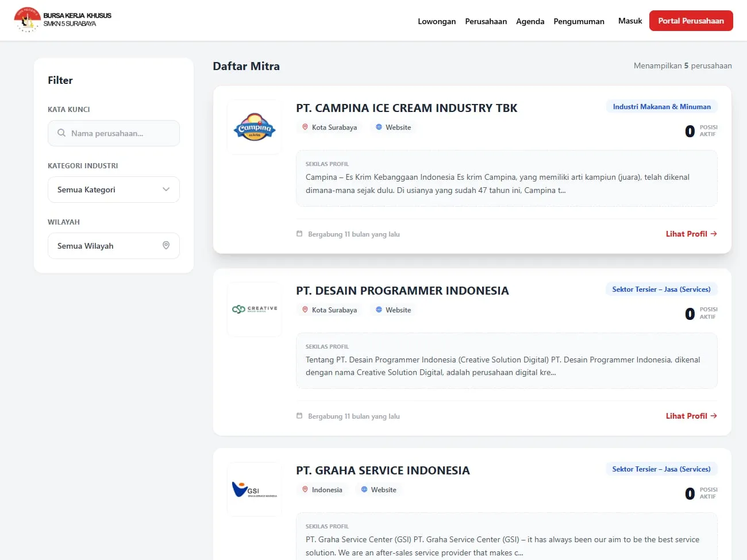
Task: Click Lihat Profil for Campina Ice Cream
Action: click(691, 234)
